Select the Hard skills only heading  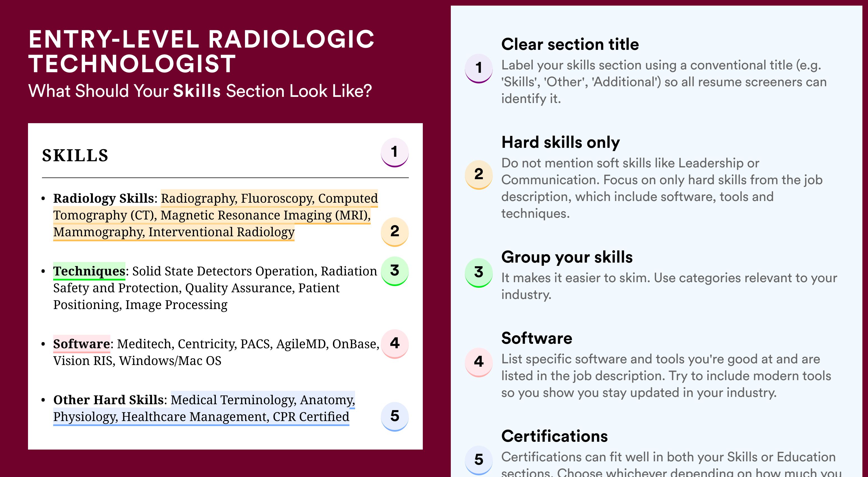560,142
